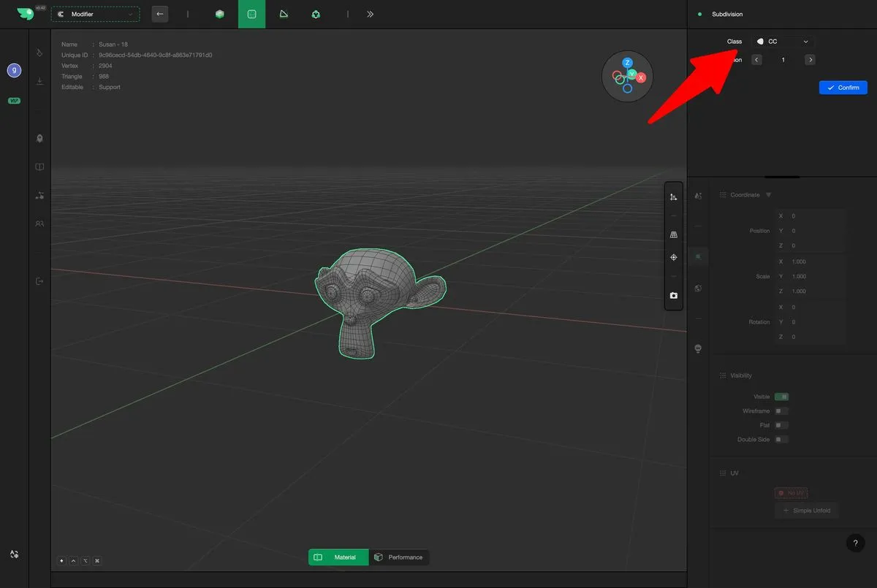Increase subdivision level with right arrow
The image size is (877, 588).
pos(810,60)
